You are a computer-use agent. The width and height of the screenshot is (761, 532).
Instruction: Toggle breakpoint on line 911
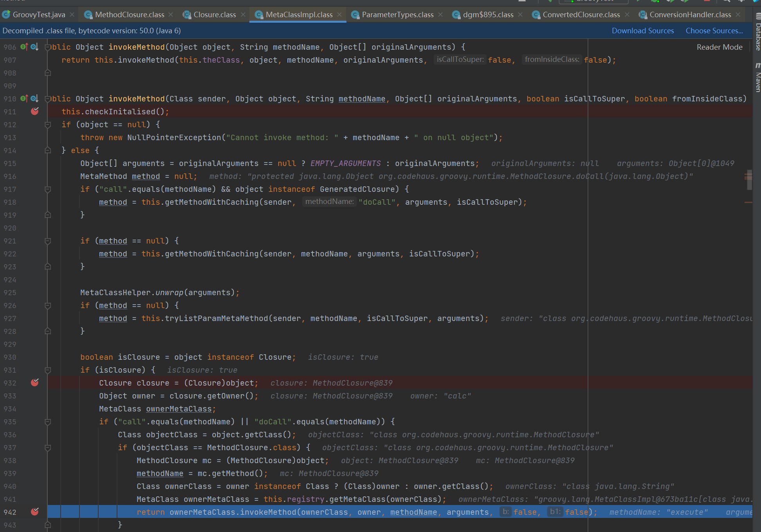[x=35, y=112]
